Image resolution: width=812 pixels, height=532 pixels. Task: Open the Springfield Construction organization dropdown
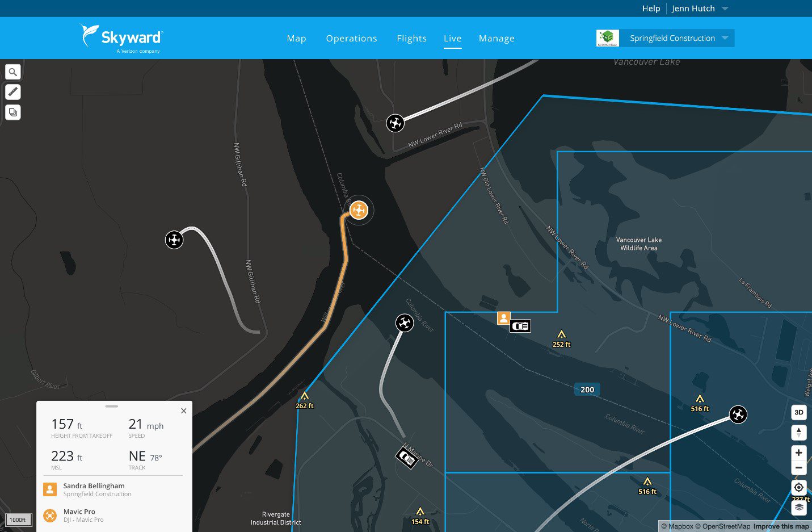[x=676, y=38]
